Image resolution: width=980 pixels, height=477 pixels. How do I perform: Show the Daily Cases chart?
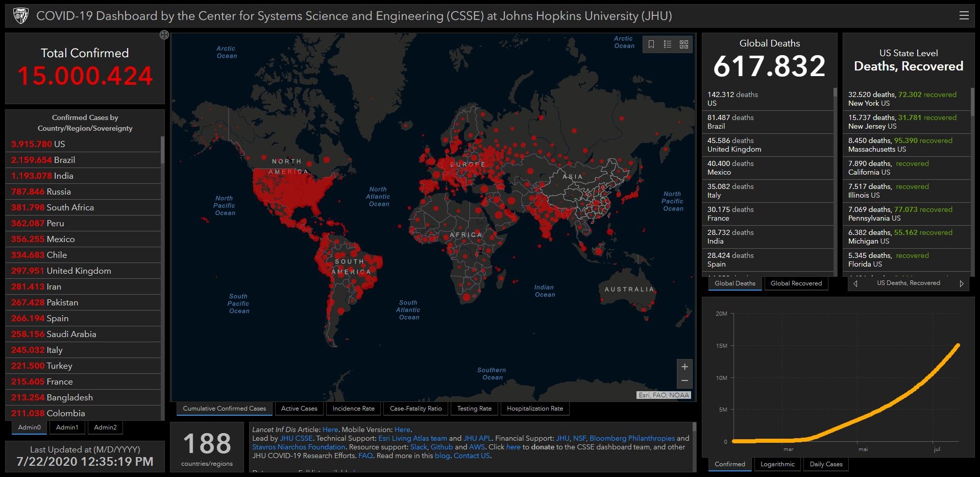coord(826,464)
